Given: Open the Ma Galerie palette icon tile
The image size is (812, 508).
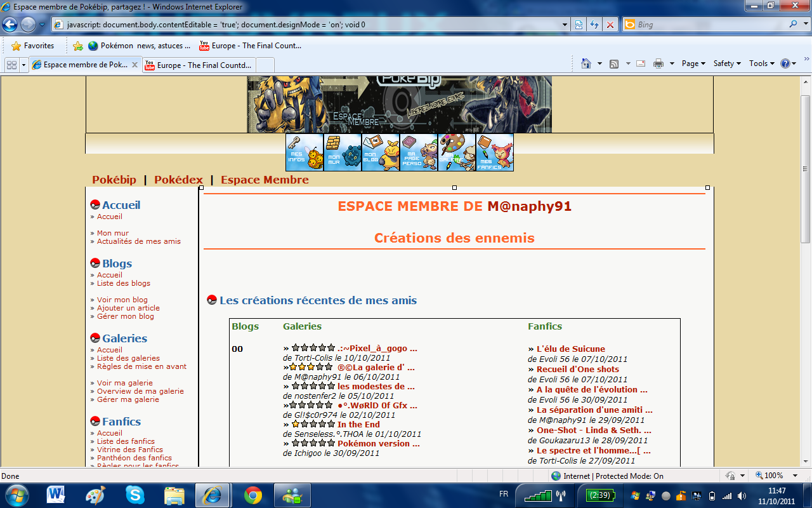Looking at the screenshot, I should tap(457, 152).
